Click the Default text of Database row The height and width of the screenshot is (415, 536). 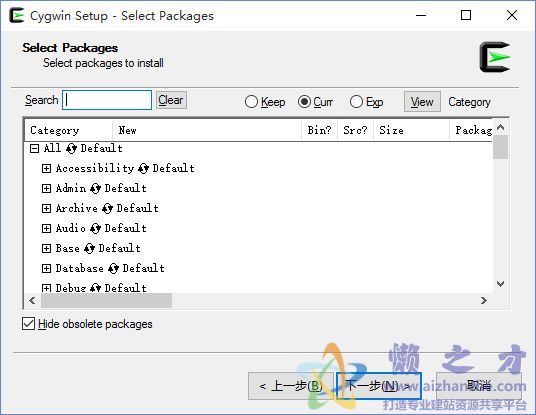[x=144, y=268]
